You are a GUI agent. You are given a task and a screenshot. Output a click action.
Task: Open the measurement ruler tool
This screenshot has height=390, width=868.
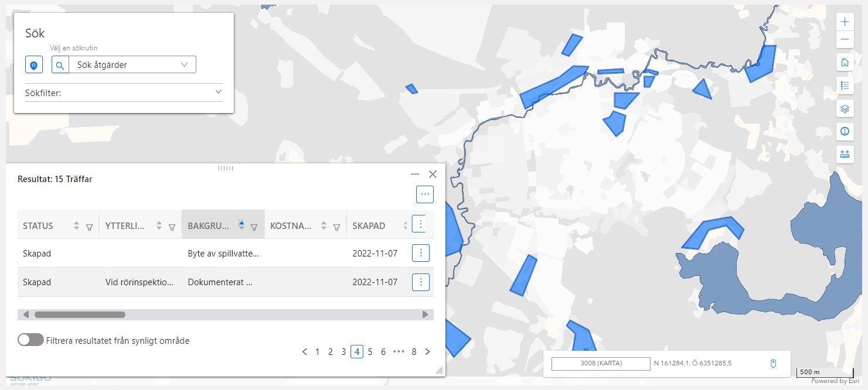coord(845,155)
